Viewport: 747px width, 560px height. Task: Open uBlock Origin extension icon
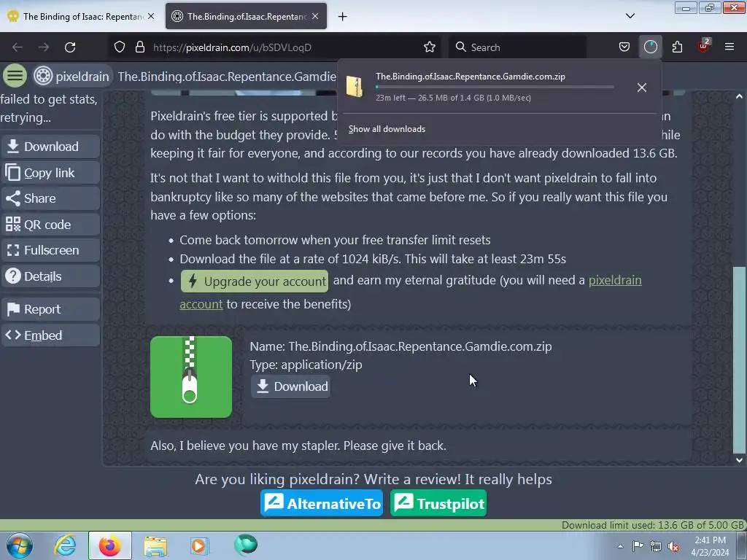pos(703,47)
